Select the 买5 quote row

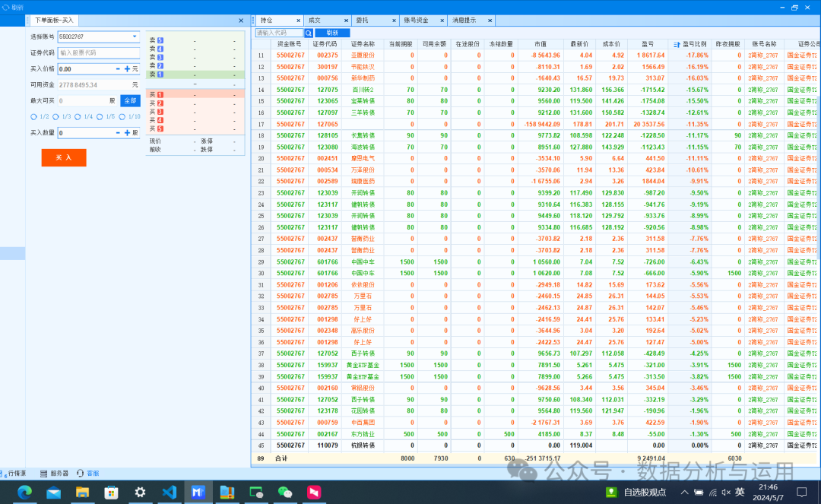[195, 128]
